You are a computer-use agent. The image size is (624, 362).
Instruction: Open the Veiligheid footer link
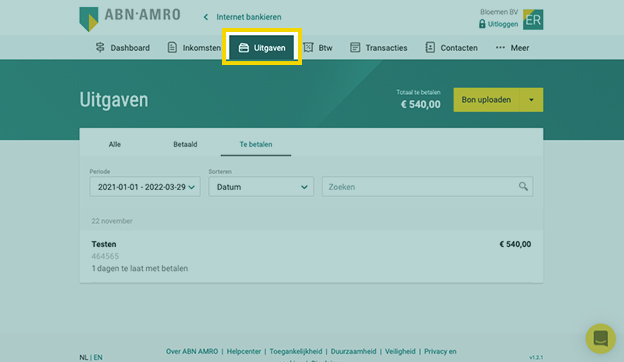pos(400,351)
